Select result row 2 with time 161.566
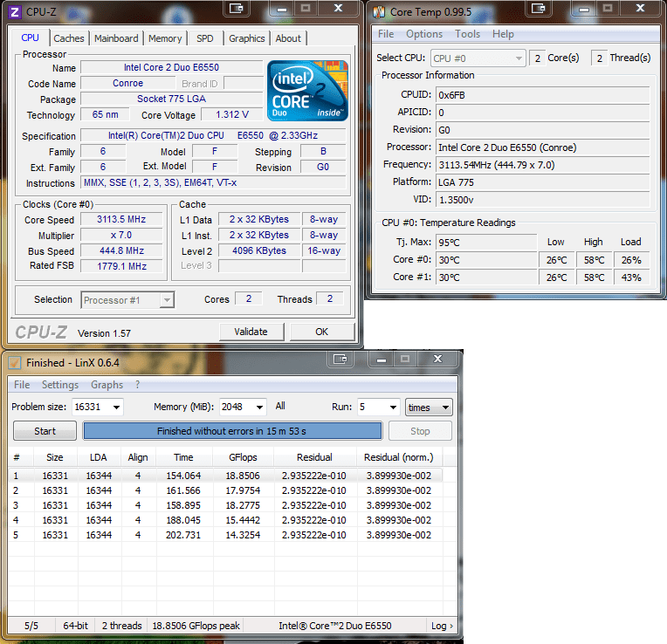Screen dimensions: 667x644 225,490
